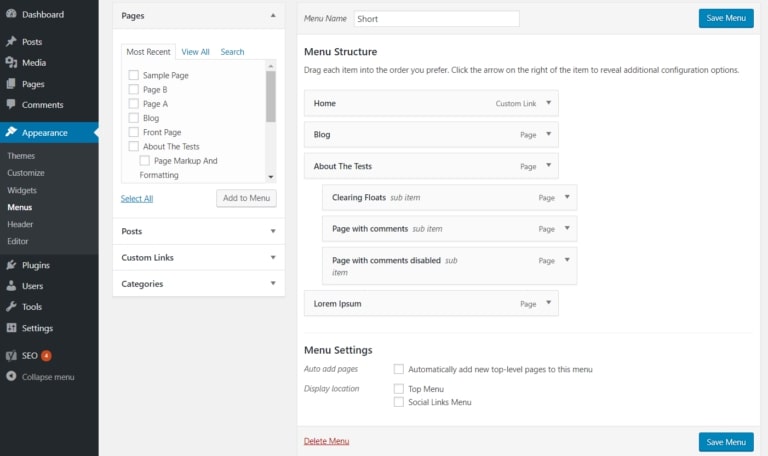The image size is (768, 456).
Task: Click the Add to Menu button
Action: (246, 198)
